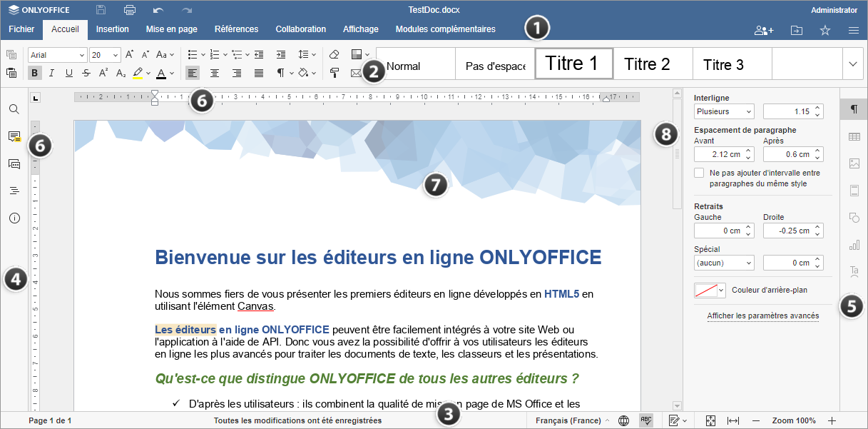Image resolution: width=868 pixels, height=429 pixels.
Task: Toggle subscript formatting
Action: (x=121, y=72)
